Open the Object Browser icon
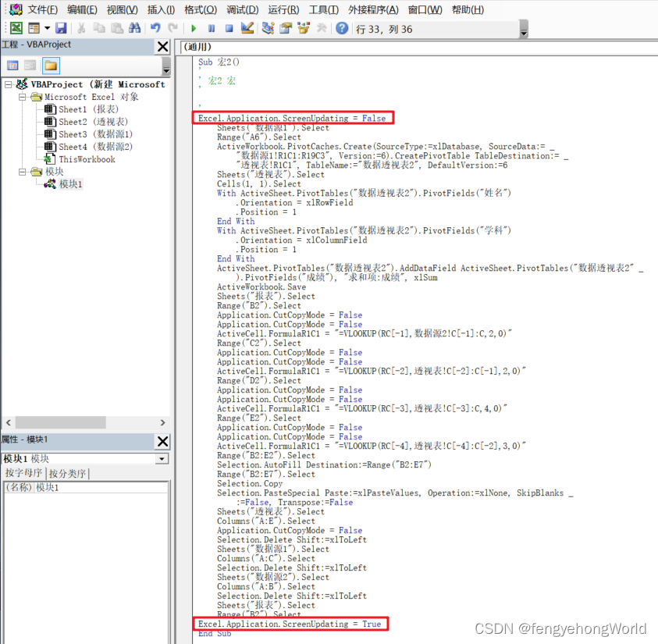 pos(304,28)
